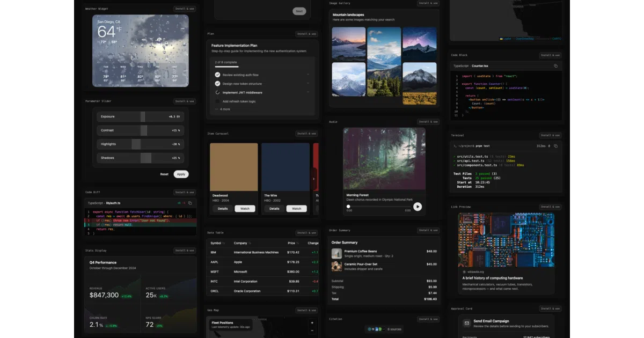The height and width of the screenshot is (338, 644).
Task: Copy the Terminal output via its copy icon
Action: click(555, 146)
